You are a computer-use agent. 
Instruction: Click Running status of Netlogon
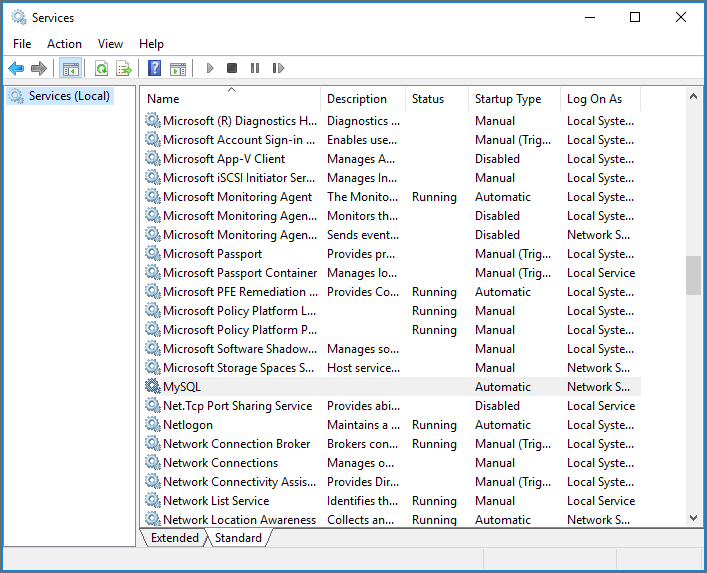(434, 425)
